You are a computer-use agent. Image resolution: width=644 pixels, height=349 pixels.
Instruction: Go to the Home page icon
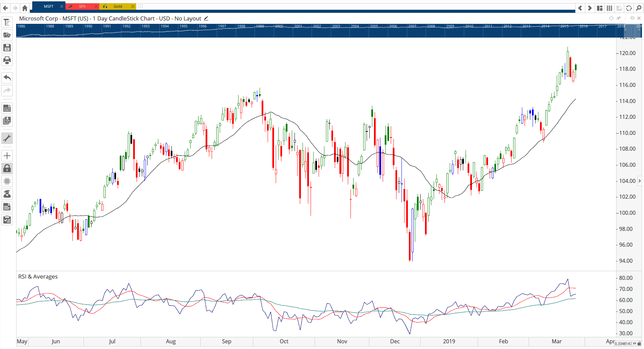click(x=25, y=8)
